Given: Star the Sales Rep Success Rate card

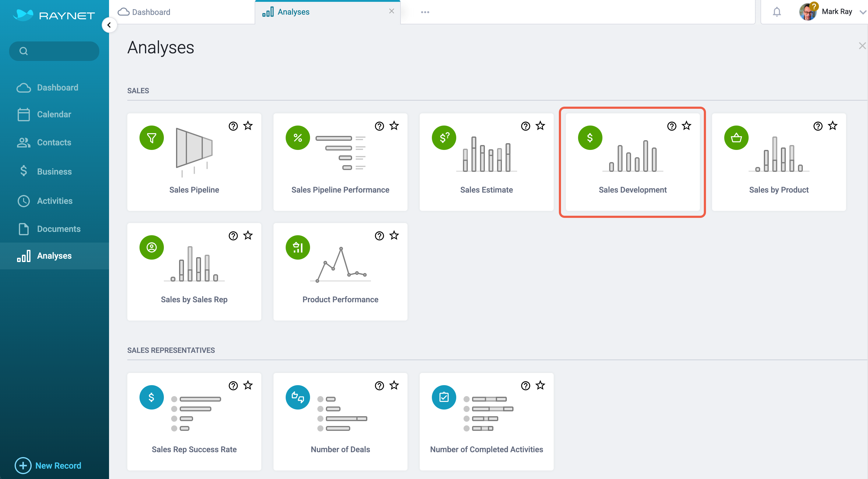Looking at the screenshot, I should coord(248,385).
